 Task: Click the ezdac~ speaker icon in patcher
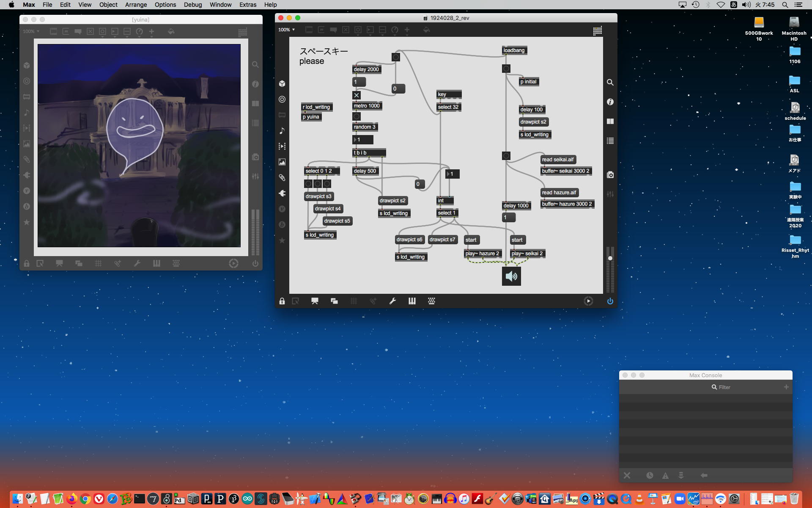click(511, 276)
